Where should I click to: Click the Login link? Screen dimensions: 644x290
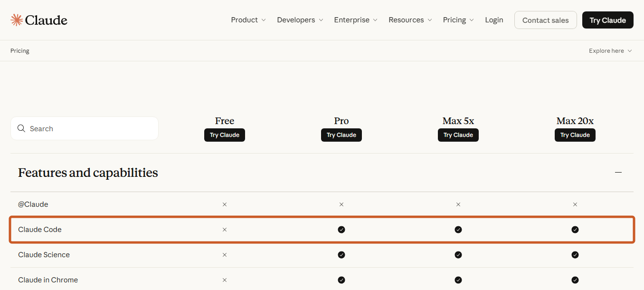tap(494, 20)
